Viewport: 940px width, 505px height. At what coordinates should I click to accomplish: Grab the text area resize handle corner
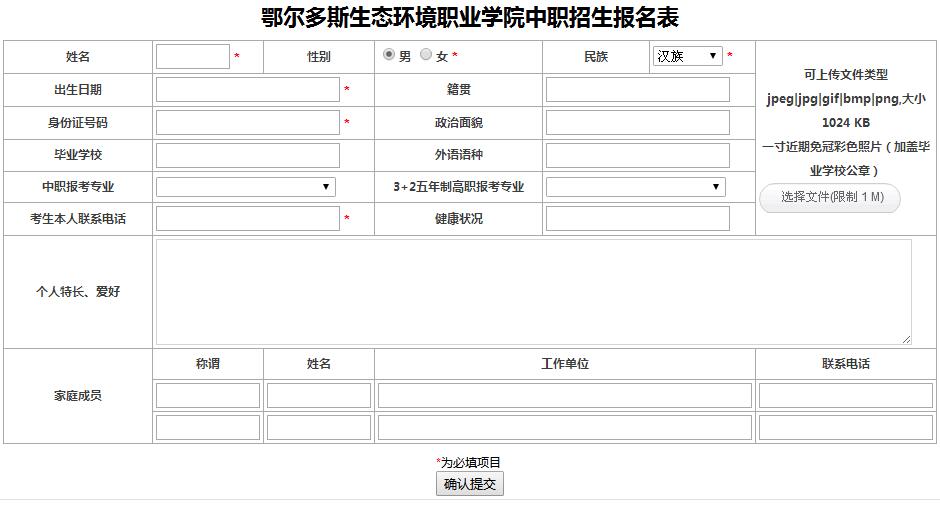tap(906, 339)
